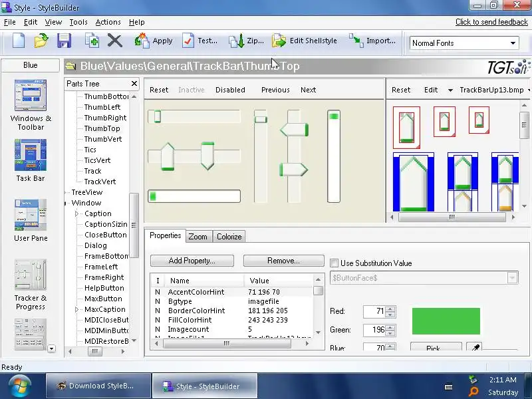532x399 pixels.
Task: Click the Add Property button
Action: coord(192,261)
